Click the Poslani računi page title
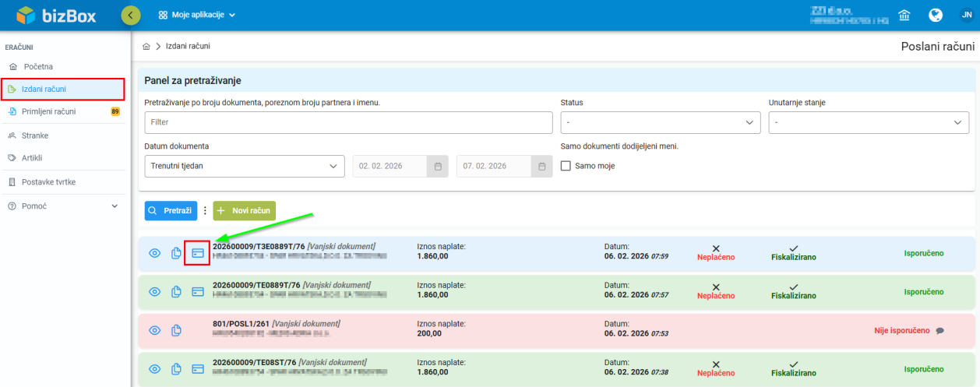Image resolution: width=980 pixels, height=387 pixels. point(937,47)
